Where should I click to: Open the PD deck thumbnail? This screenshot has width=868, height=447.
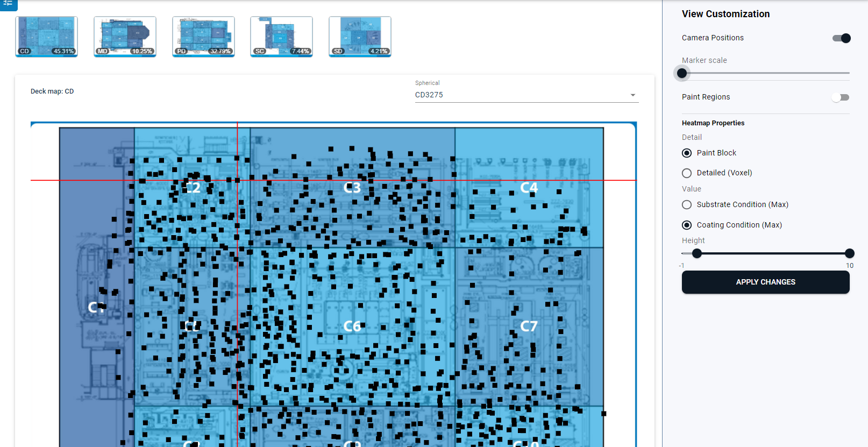point(203,36)
